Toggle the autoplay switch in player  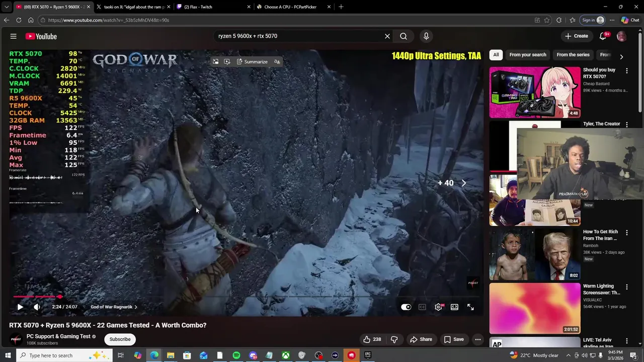coord(406,307)
